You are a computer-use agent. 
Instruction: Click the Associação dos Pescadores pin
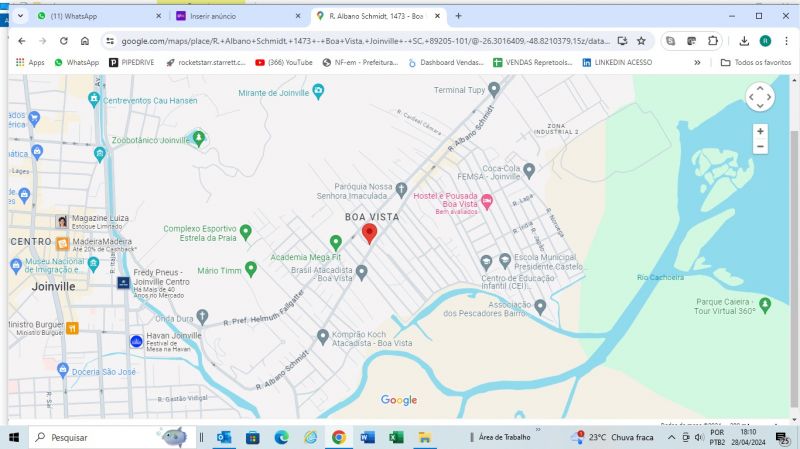(540, 307)
